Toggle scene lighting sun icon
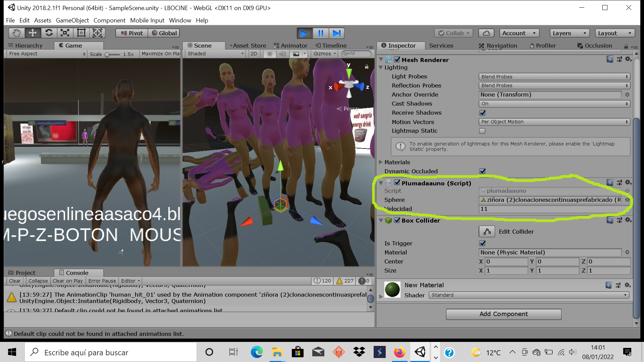644x362 pixels. pos(270,54)
